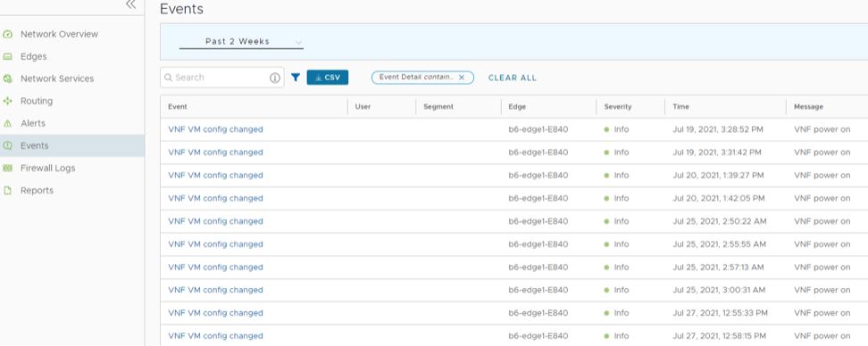Click the Events page heading
Viewport: 868px width, 346px height.
click(x=181, y=9)
